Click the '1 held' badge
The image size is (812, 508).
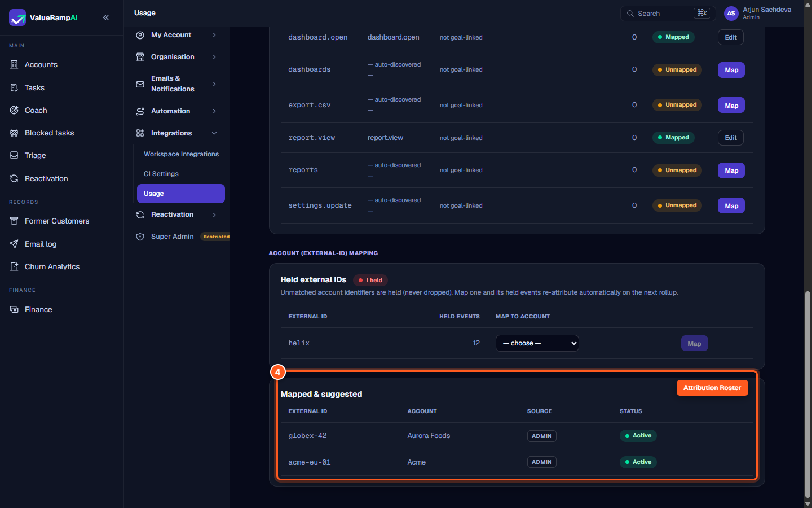click(370, 280)
